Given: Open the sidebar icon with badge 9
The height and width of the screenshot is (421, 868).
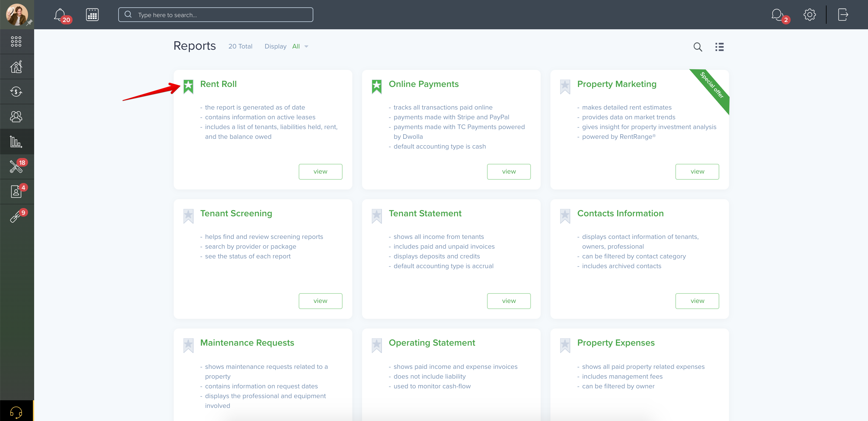Looking at the screenshot, I should click(x=16, y=216).
